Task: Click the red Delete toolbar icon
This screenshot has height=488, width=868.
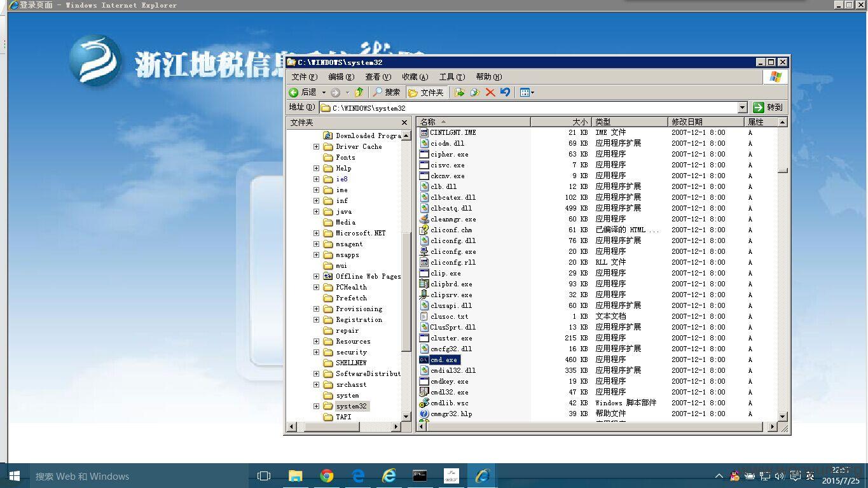Action: pyautogui.click(x=490, y=92)
